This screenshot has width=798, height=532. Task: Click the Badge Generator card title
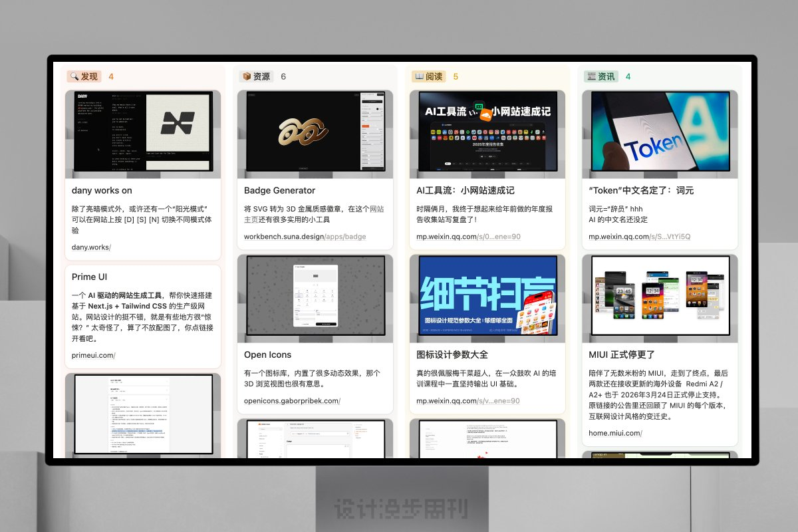coord(279,191)
